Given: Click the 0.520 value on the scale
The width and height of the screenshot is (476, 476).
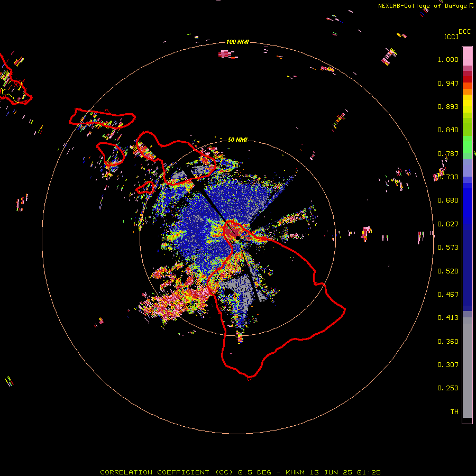Looking at the screenshot, I should [x=448, y=271].
